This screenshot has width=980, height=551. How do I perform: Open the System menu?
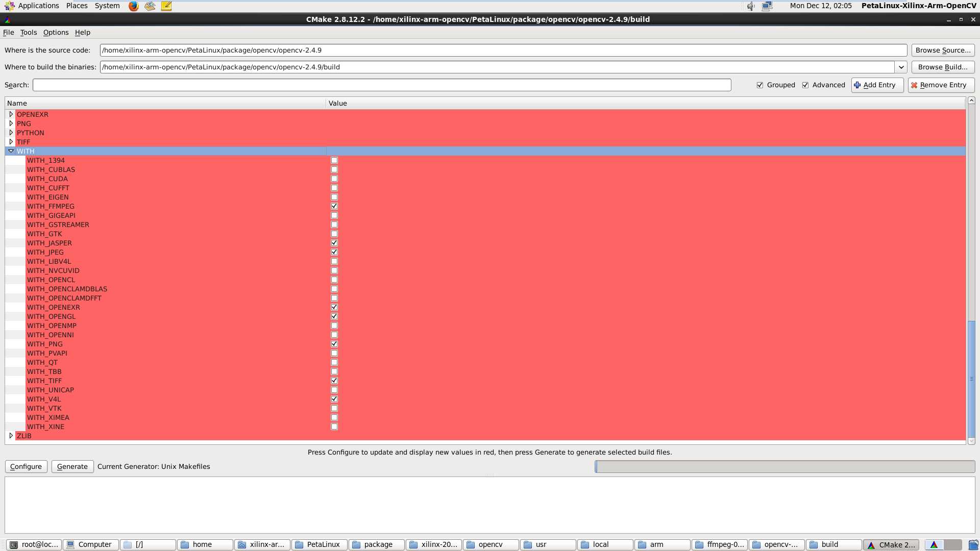pos(107,6)
